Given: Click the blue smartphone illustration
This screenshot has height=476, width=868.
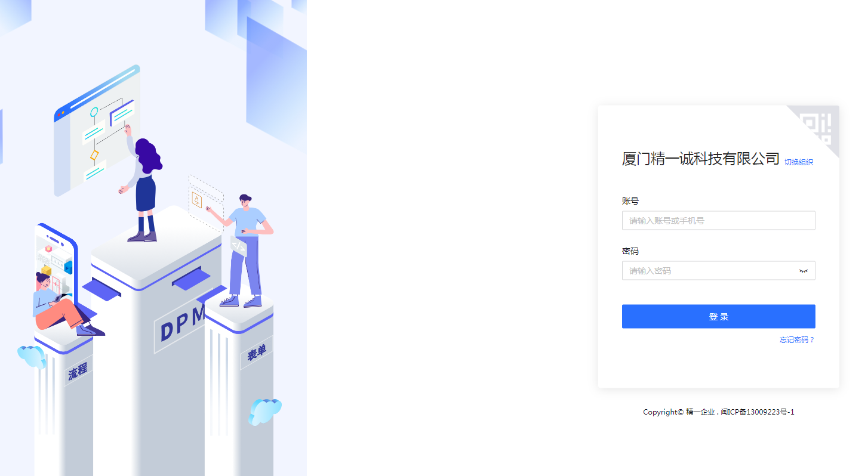Looking at the screenshot, I should click(56, 262).
